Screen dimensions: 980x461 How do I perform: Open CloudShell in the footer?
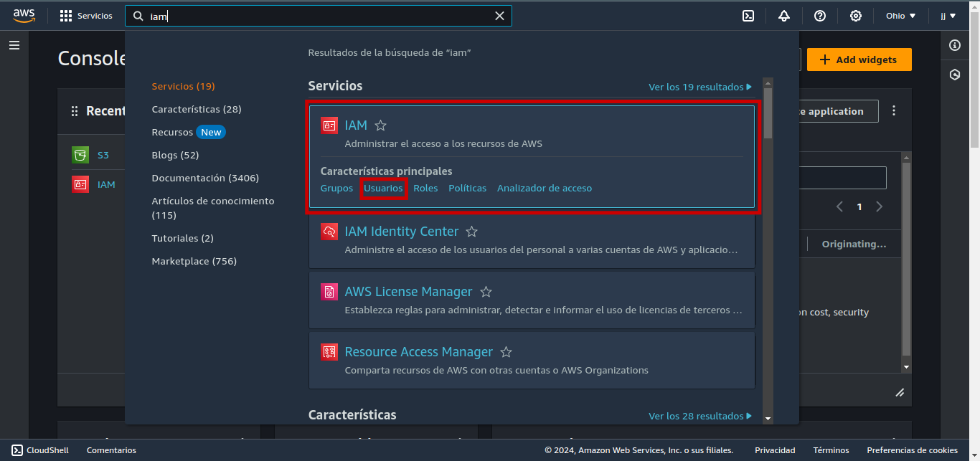40,450
